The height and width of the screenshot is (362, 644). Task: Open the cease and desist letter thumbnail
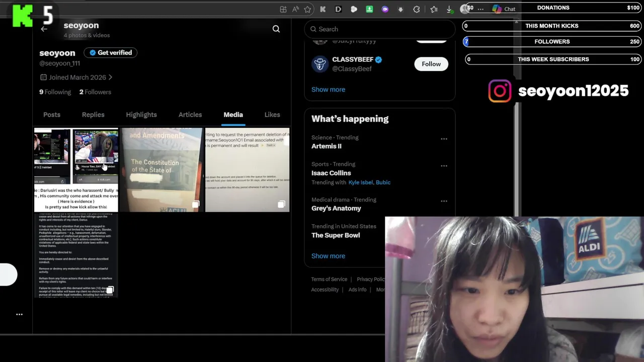coord(76,255)
